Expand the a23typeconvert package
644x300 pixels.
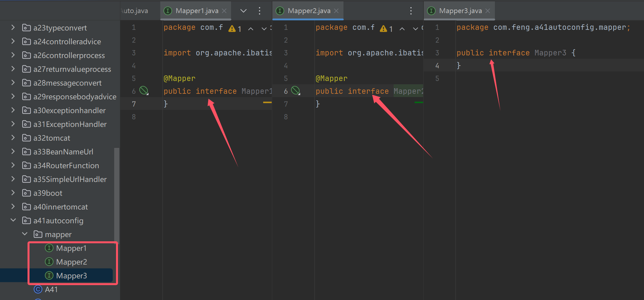point(13,28)
